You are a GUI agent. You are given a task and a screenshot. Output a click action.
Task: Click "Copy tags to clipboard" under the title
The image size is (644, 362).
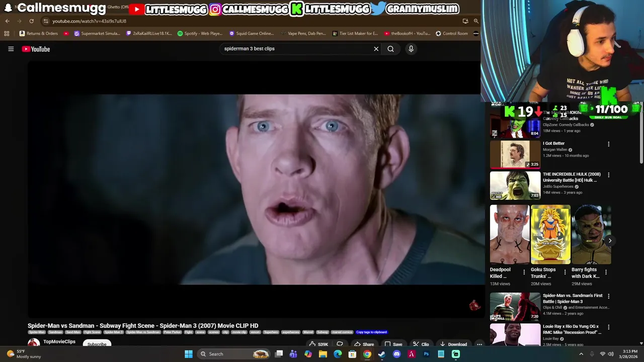[x=371, y=332]
